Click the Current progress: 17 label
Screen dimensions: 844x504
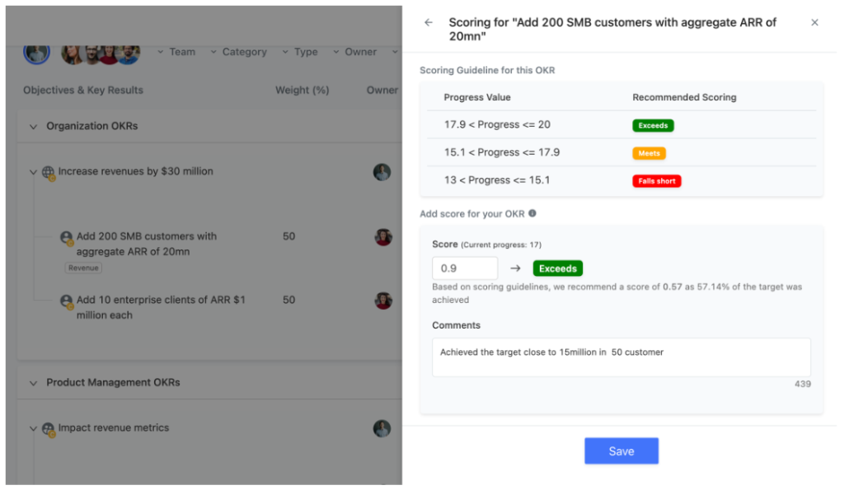[501, 245]
